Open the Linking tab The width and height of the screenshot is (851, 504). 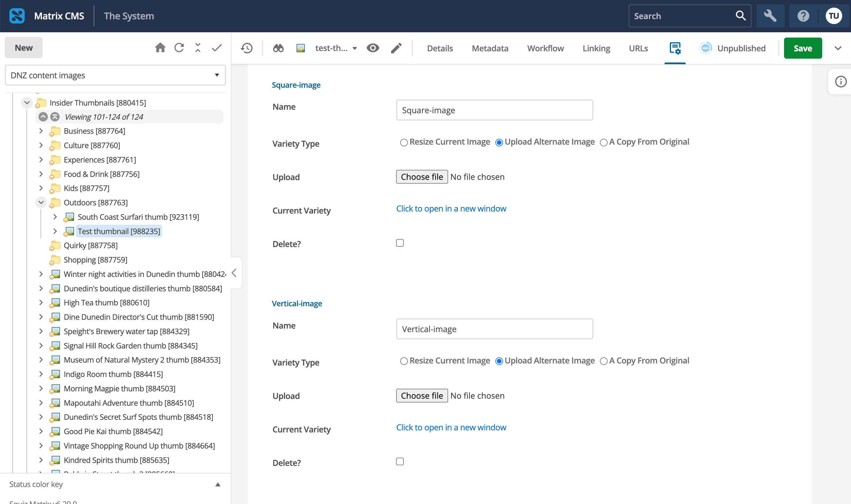point(596,48)
